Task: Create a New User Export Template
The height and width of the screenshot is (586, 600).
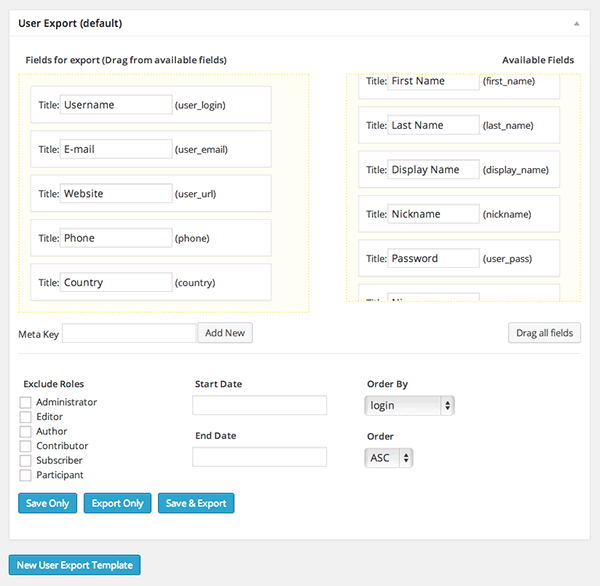Action: click(75, 565)
